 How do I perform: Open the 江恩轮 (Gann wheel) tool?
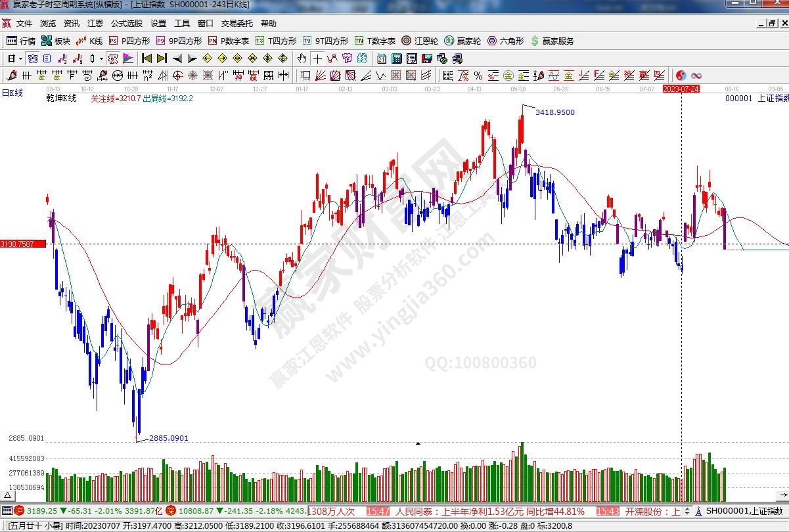pyautogui.click(x=420, y=41)
